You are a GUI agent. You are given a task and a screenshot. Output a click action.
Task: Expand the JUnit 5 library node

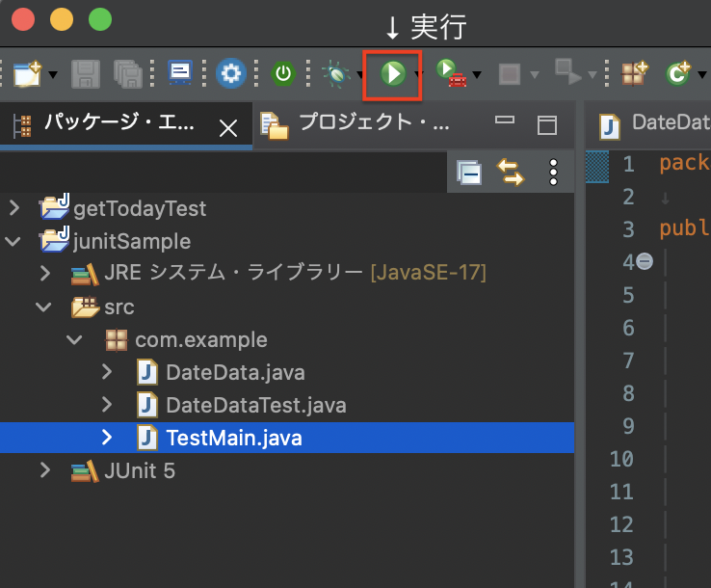point(45,470)
